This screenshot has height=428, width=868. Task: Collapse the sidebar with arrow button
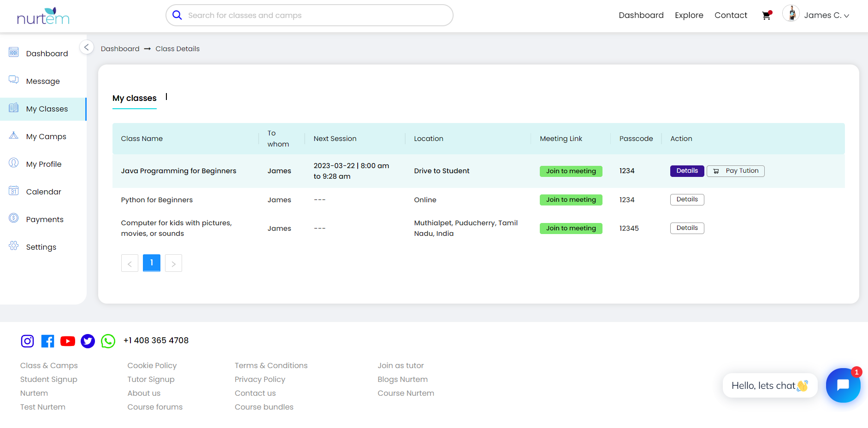point(86,47)
